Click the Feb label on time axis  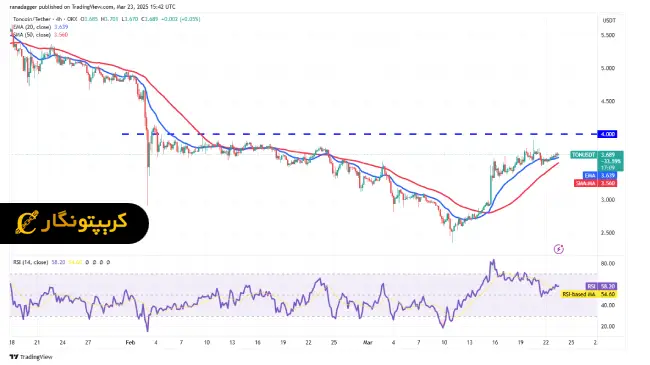click(x=130, y=343)
